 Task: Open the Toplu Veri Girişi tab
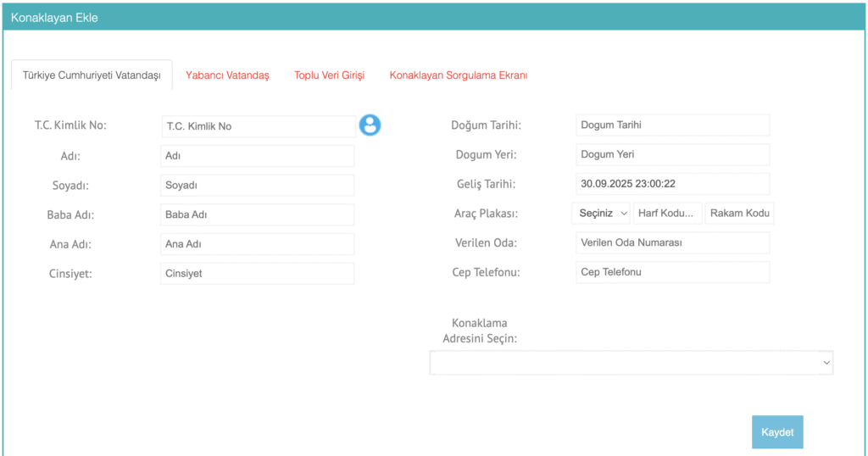[x=329, y=75]
